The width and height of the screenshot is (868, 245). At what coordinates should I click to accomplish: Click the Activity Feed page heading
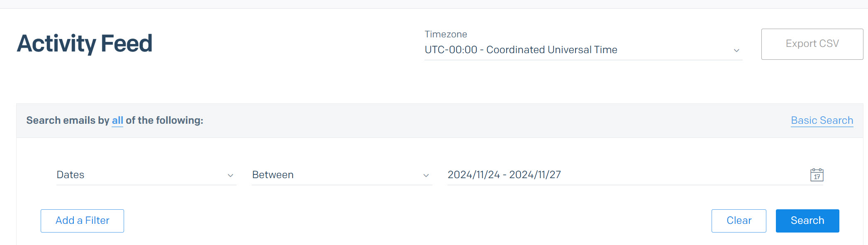tap(85, 44)
